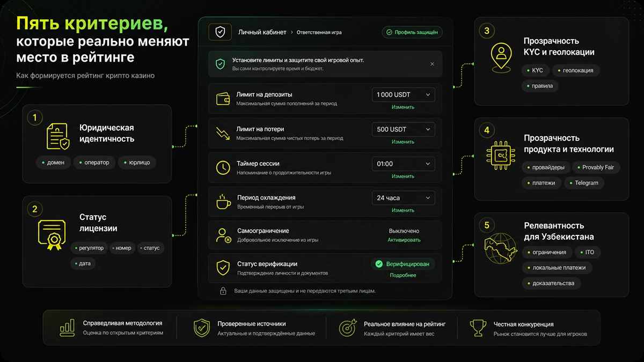Click the user icon for Самоограничение

[x=223, y=235]
